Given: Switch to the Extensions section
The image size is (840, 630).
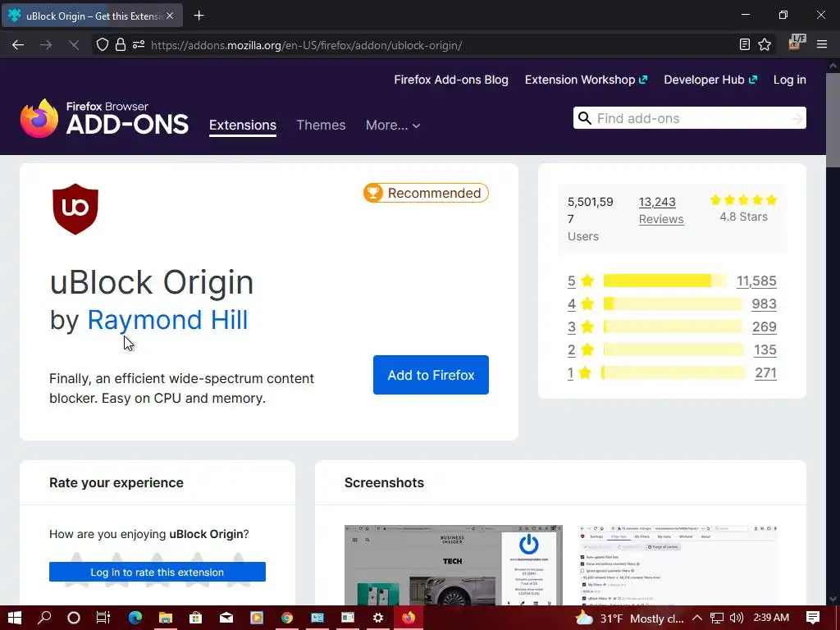Looking at the screenshot, I should tap(243, 125).
